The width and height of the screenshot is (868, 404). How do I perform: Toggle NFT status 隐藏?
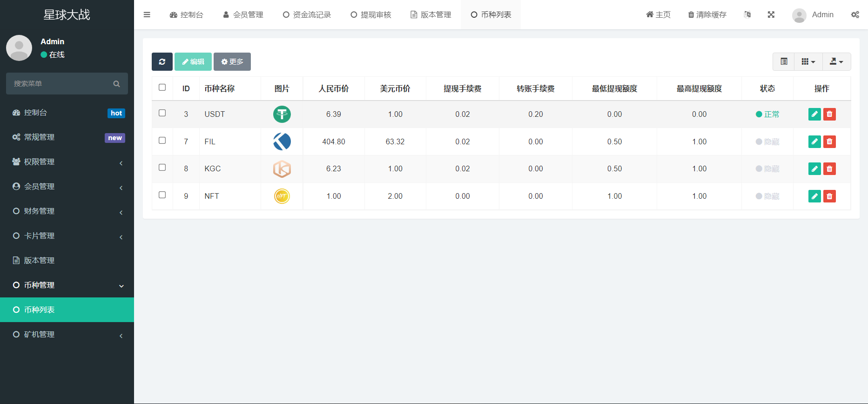tap(767, 196)
